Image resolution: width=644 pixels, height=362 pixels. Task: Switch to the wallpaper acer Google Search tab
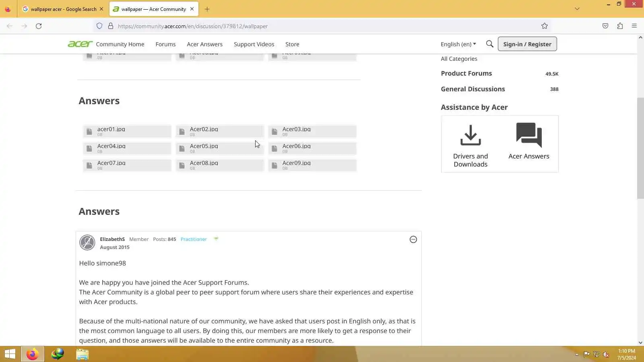tap(63, 9)
